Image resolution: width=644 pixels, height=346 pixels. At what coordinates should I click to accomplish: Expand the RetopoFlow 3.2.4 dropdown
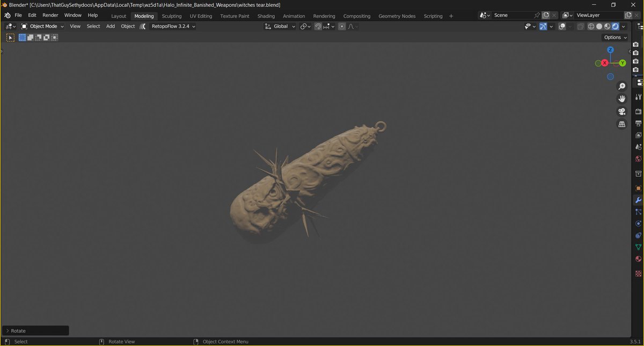173,26
